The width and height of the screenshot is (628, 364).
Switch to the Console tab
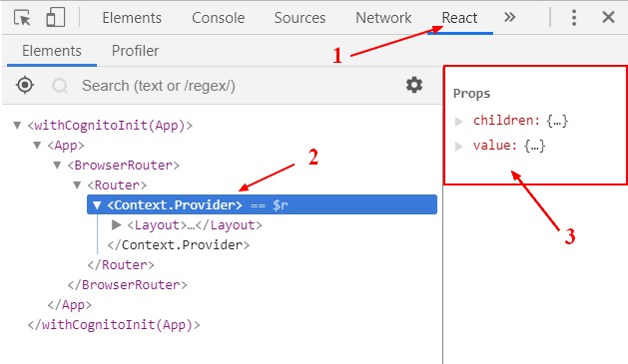coord(219,18)
